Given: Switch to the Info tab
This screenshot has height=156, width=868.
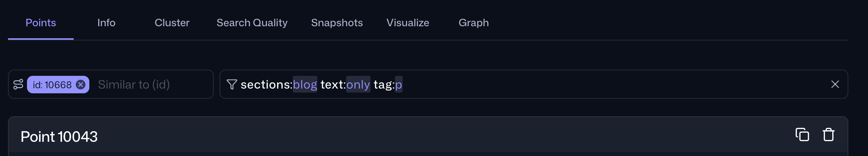Looking at the screenshot, I should (x=106, y=23).
